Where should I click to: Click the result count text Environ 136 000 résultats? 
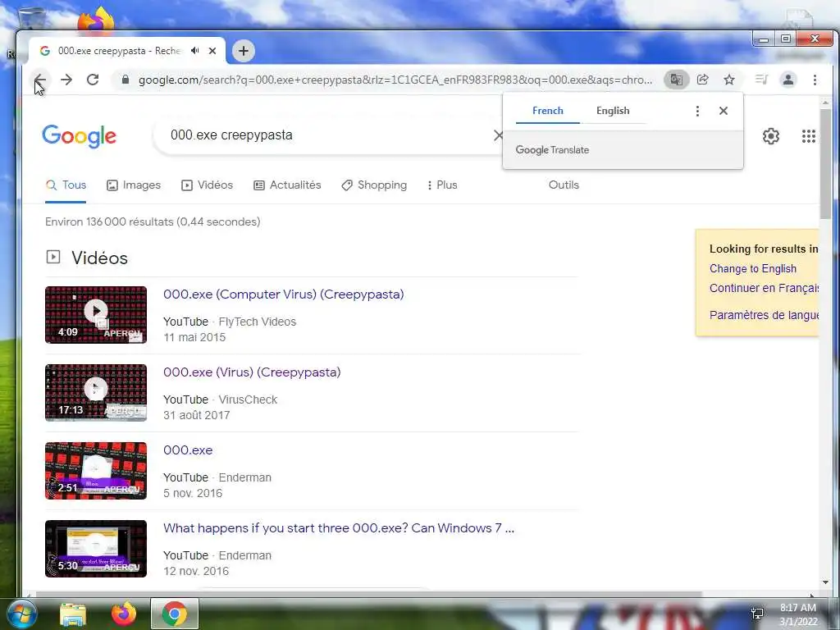pyautogui.click(x=153, y=221)
